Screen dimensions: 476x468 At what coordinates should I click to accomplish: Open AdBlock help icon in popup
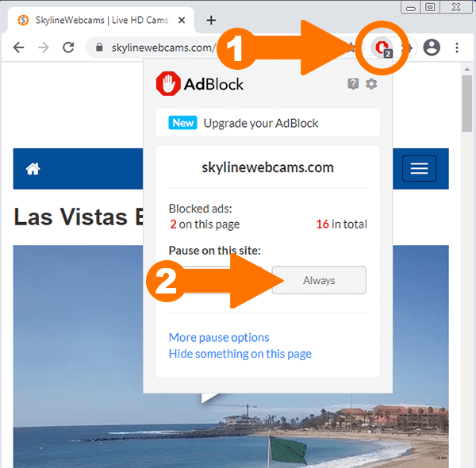[354, 83]
